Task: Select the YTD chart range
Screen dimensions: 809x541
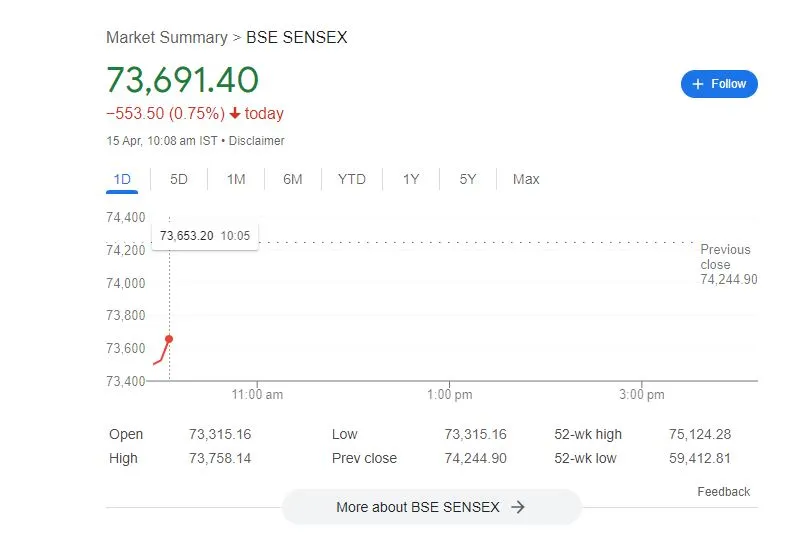Action: [352, 179]
